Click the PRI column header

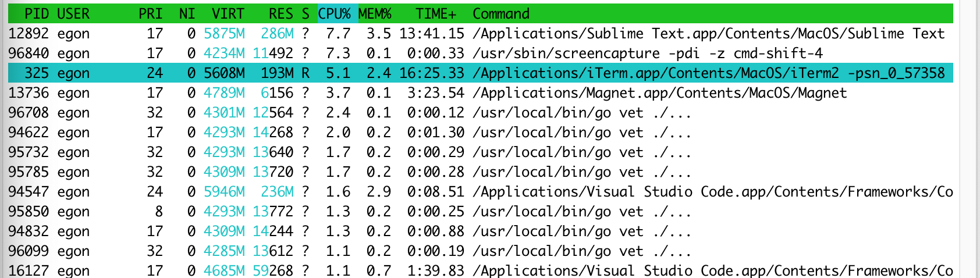151,13
